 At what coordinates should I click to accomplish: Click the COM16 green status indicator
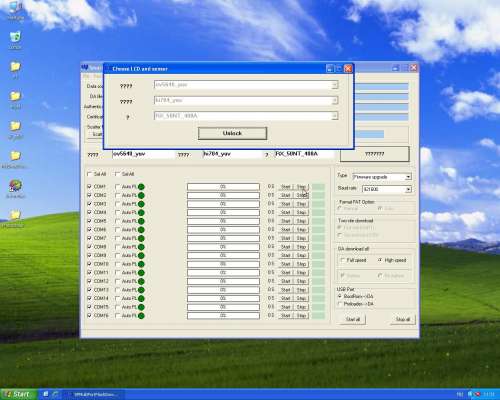pyautogui.click(x=141, y=315)
